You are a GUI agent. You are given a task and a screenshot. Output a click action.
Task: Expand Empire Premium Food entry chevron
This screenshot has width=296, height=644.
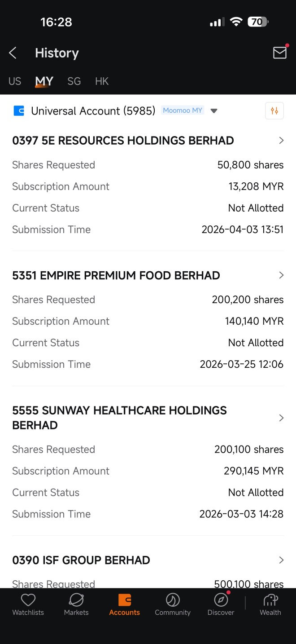click(x=281, y=275)
